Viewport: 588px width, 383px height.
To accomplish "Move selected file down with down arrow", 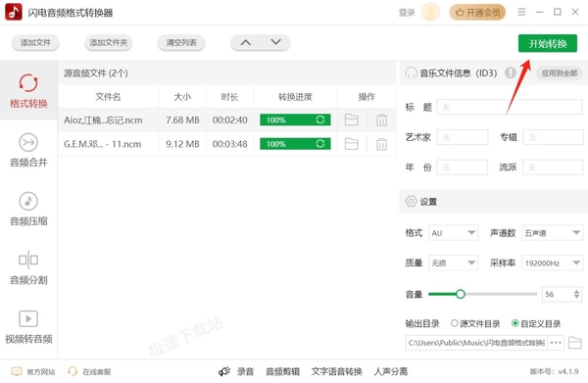I will point(275,42).
